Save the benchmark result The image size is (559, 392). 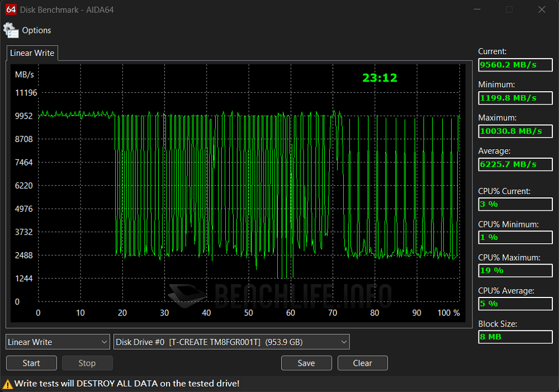tap(306, 363)
